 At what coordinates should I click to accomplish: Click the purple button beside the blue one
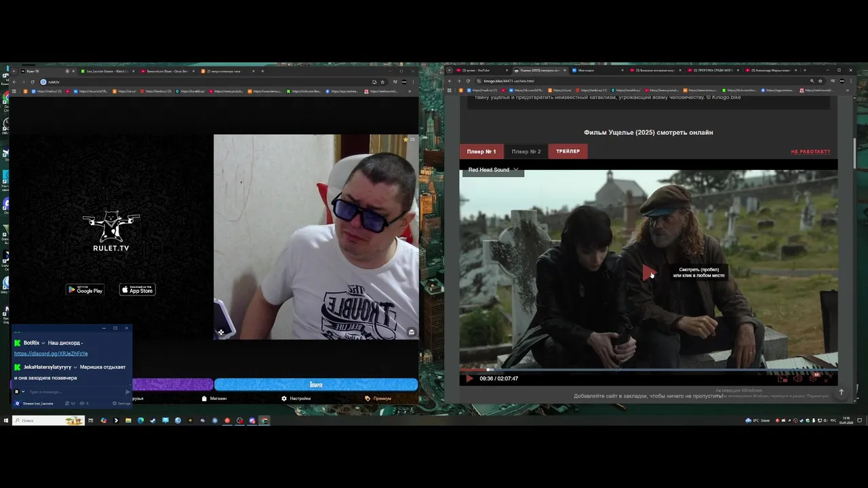[173, 384]
